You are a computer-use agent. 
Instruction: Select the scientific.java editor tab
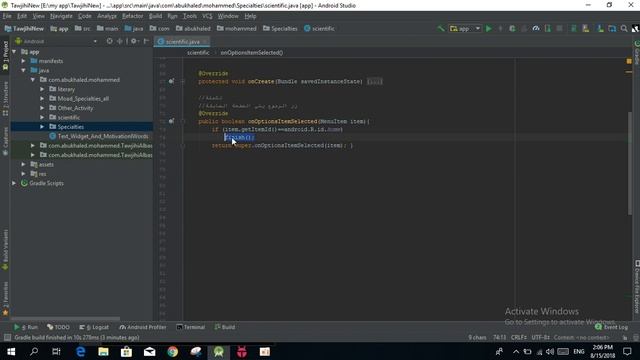(x=182, y=41)
